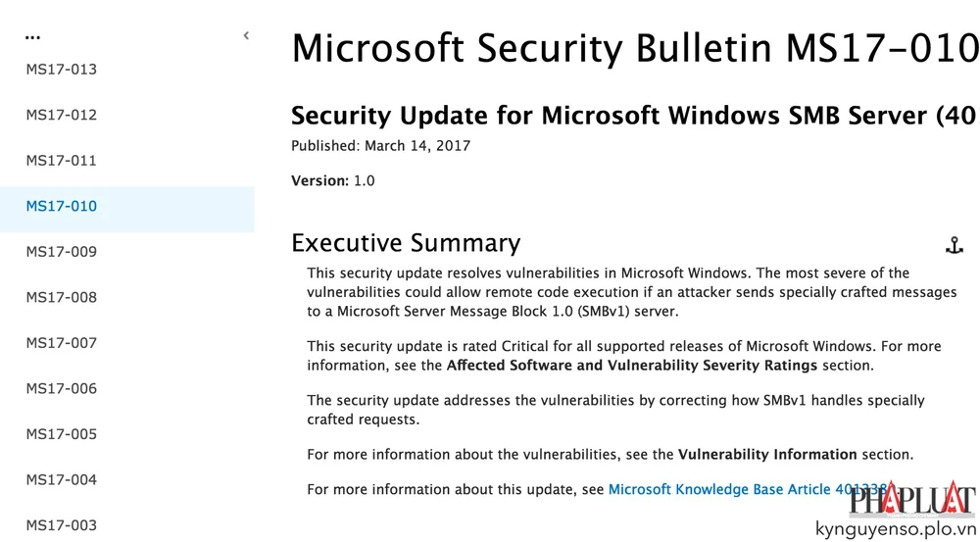Open MS17-012 bulletin entry
This screenshot has width=980, height=542.
tap(62, 115)
